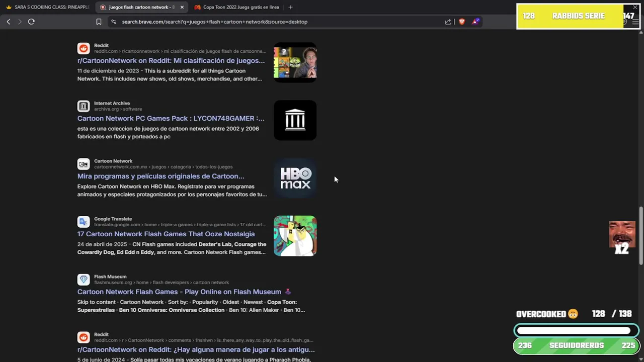644x362 pixels.
Task: Go back with the browser back arrow
Action: pos(9,22)
